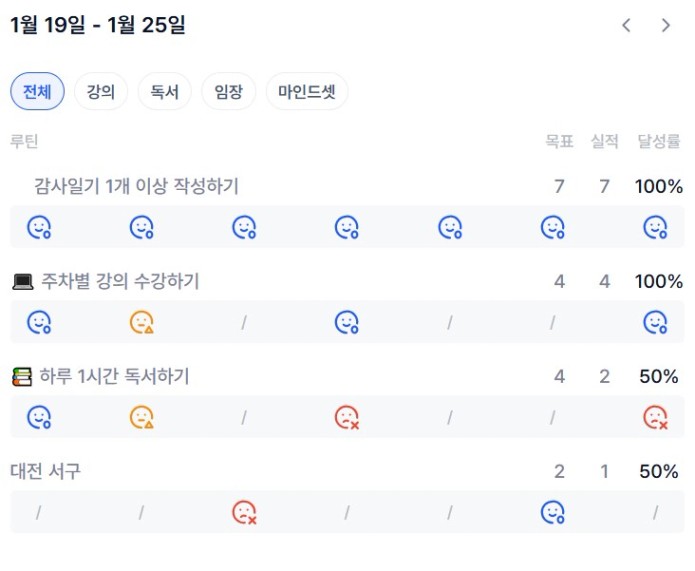
Task: Select the 임장 filter chip
Action: (228, 92)
